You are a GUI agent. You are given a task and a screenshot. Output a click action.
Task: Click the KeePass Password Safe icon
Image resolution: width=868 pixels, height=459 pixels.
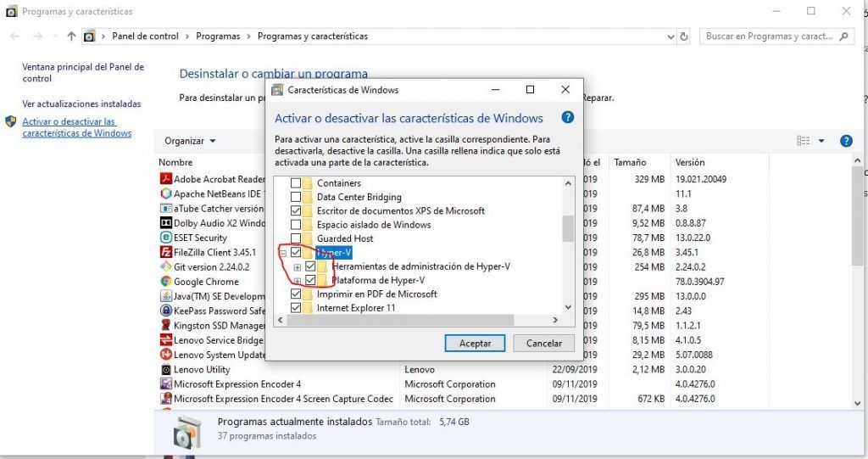pos(165,311)
